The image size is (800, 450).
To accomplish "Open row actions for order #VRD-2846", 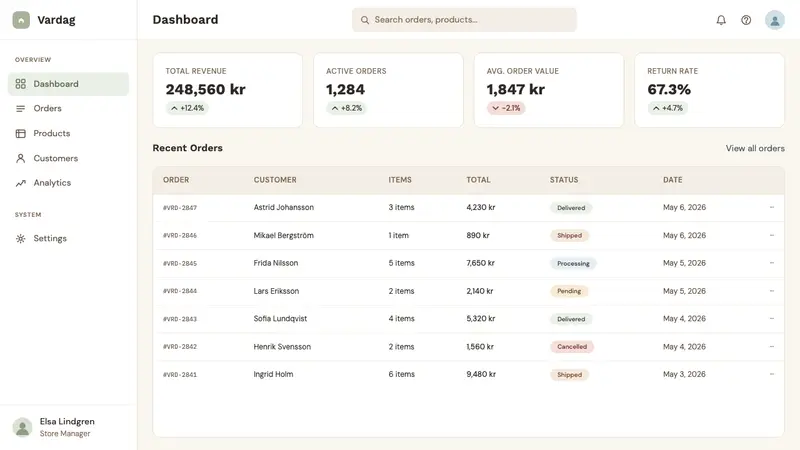I will pyautogui.click(x=771, y=235).
